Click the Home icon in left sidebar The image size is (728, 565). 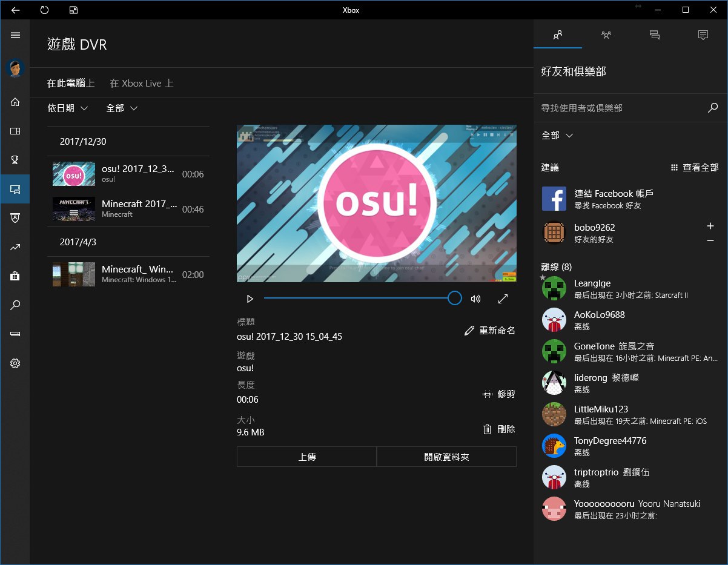(x=15, y=102)
